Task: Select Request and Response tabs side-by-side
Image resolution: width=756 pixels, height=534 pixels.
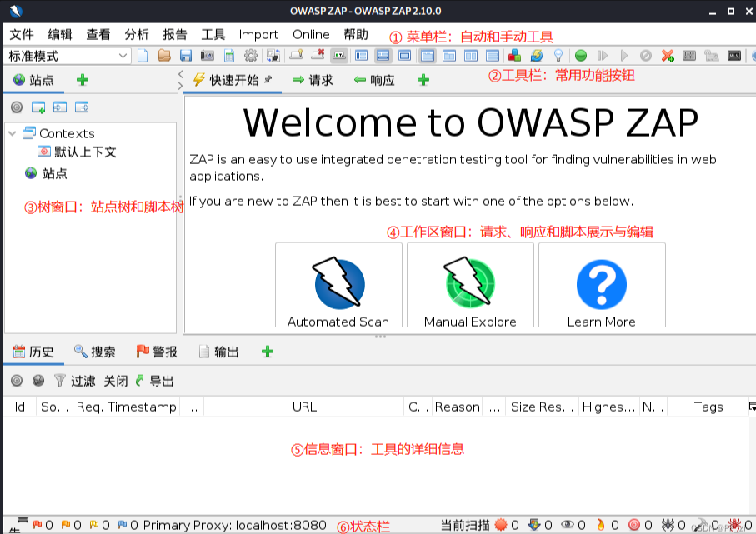Action: [x=428, y=56]
